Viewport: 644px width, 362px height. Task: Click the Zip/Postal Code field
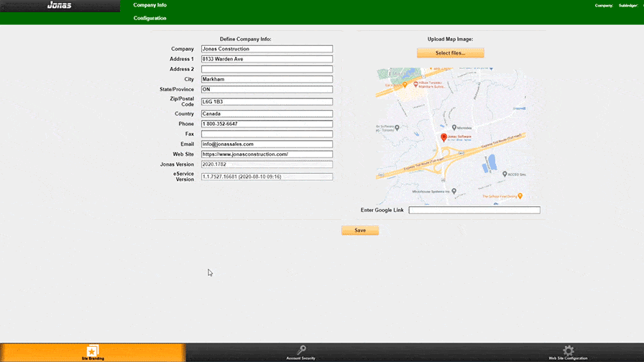tap(267, 101)
